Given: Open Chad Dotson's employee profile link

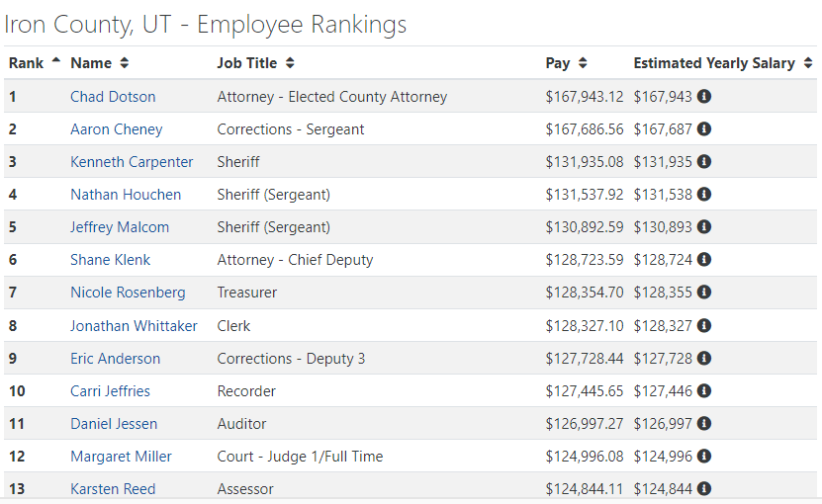Looking at the screenshot, I should [x=113, y=97].
